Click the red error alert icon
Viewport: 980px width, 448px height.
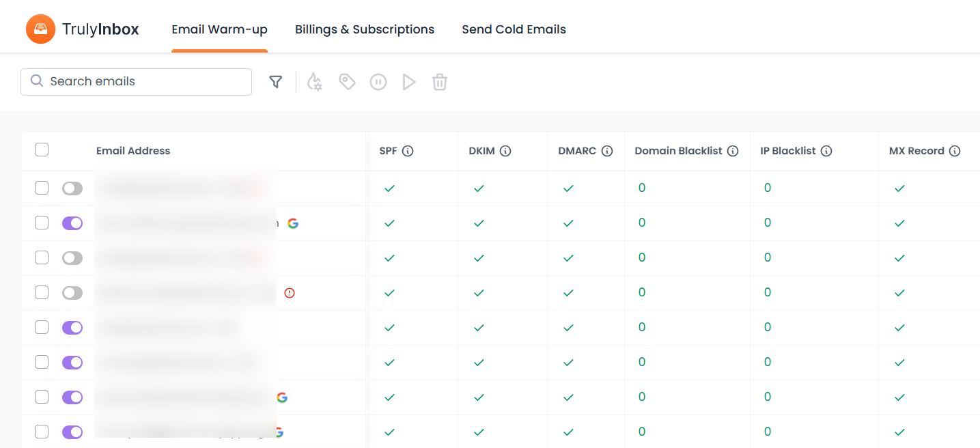290,293
